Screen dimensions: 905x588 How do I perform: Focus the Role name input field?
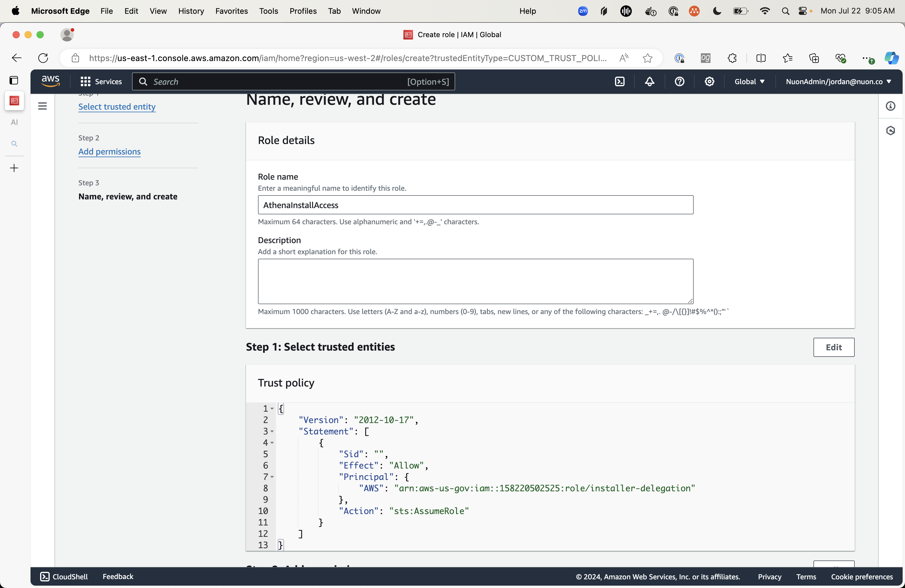pyautogui.click(x=475, y=205)
